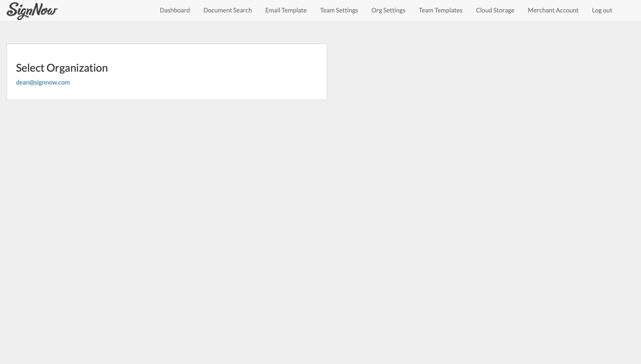Click Log out of SignNow
The height and width of the screenshot is (364, 641).
click(x=602, y=10)
